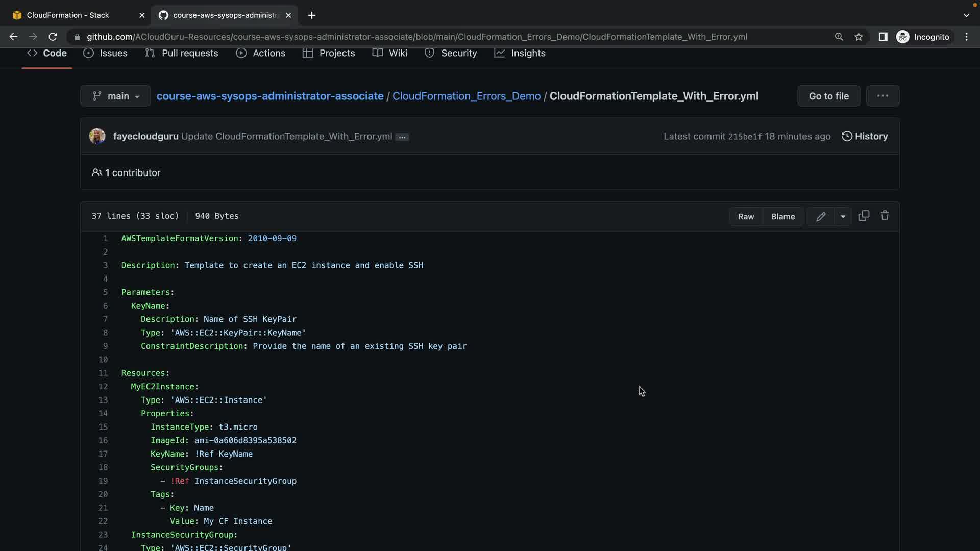This screenshot has width=980, height=551.
Task: Click the Raw button
Action: click(x=746, y=216)
